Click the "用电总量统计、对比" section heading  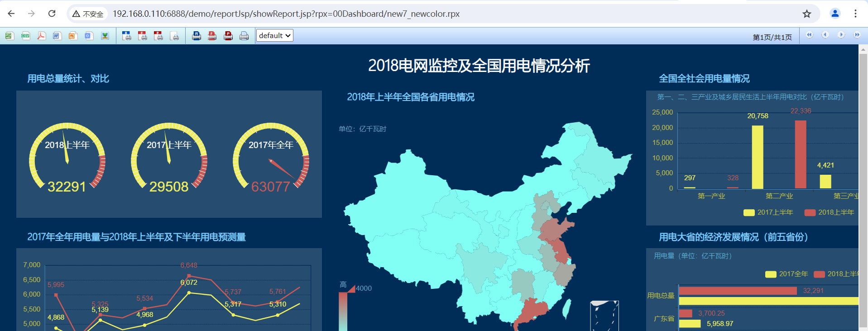pyautogui.click(x=68, y=79)
